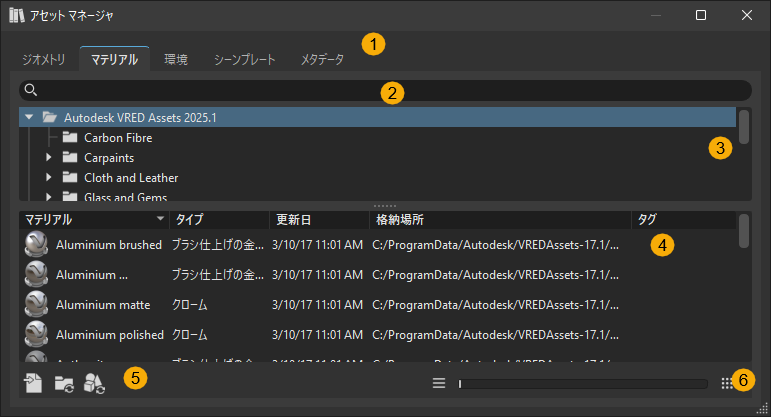This screenshot has width=771, height=417.
Task: Click the file path in Aluminium brushed row
Action: pyautogui.click(x=495, y=244)
